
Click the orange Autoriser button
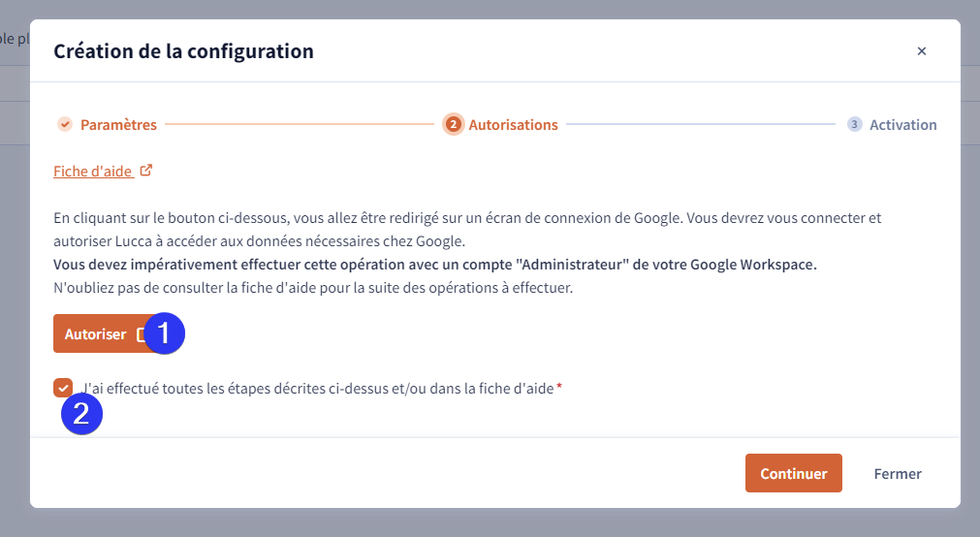coord(100,333)
